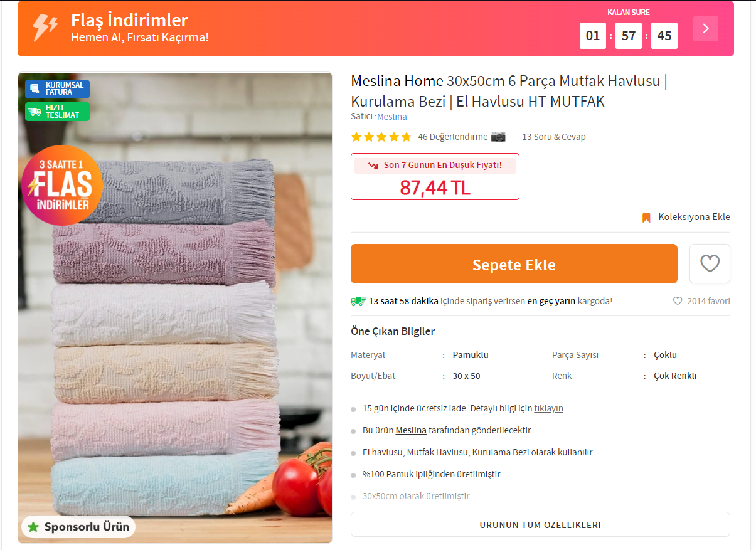The height and width of the screenshot is (550, 756).
Task: Click the green delivery truck icon
Action: tap(358, 301)
